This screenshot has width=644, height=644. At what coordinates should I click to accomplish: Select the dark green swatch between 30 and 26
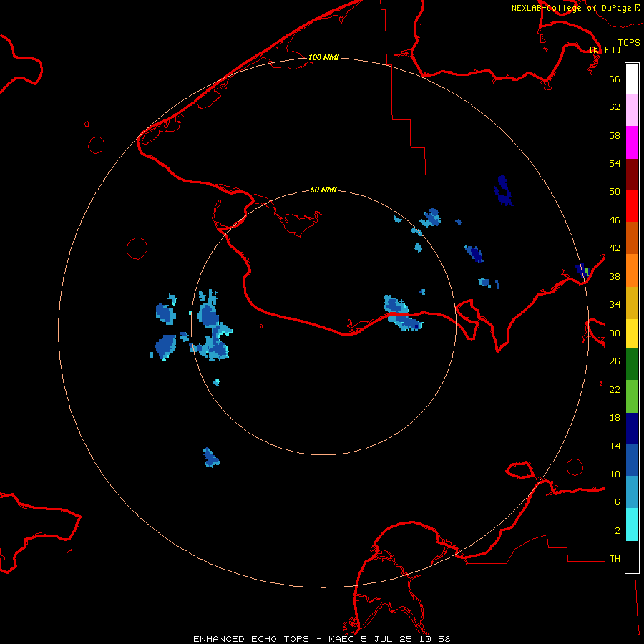tap(632, 364)
